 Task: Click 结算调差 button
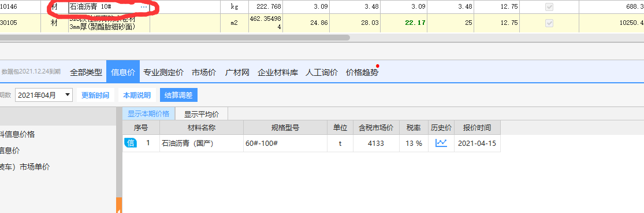point(178,95)
